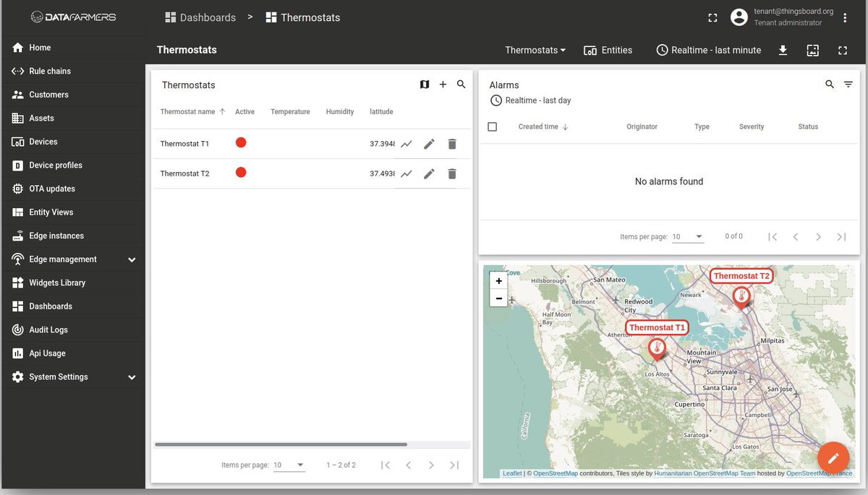Open Rule chains in the sidebar
Image resolution: width=868 pixels, height=495 pixels.
73,71
